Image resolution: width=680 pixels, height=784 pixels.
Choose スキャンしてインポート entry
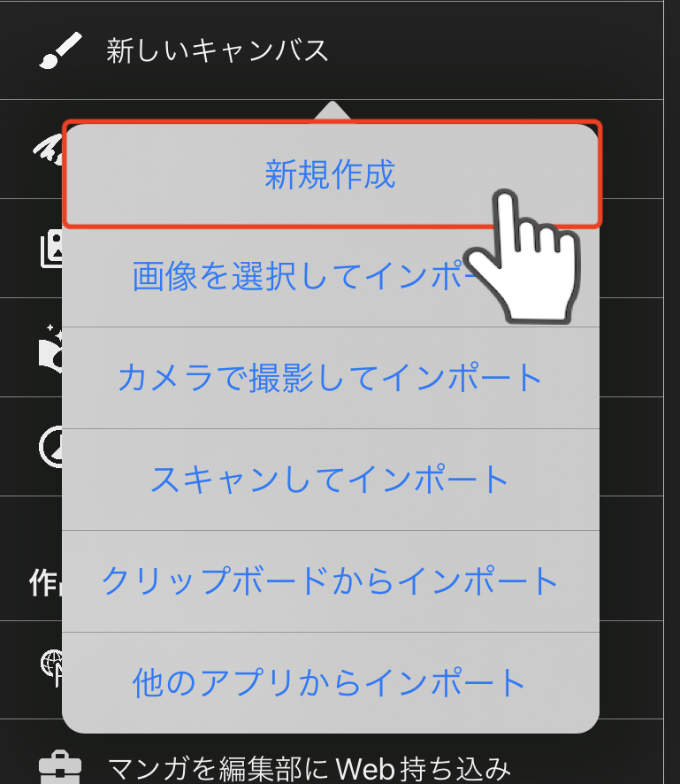(x=330, y=480)
